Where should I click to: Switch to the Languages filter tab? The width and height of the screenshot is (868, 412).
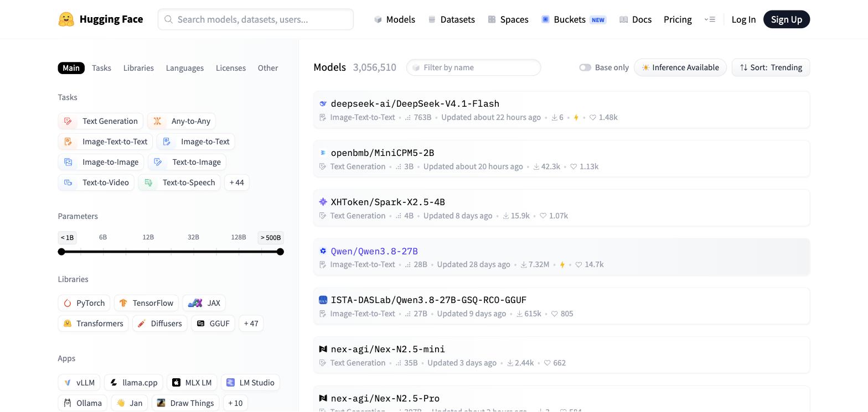185,68
